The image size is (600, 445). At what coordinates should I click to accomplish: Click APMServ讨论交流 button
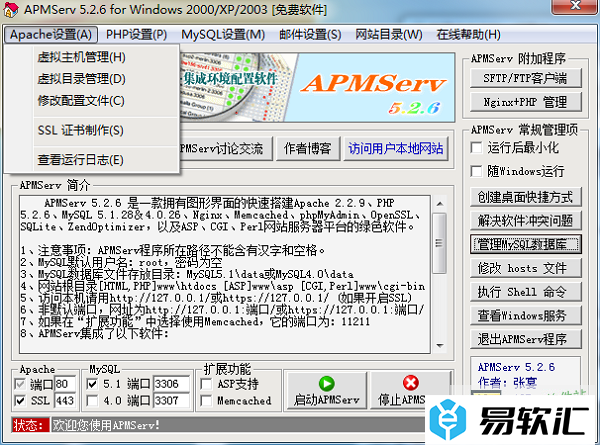click(226, 148)
